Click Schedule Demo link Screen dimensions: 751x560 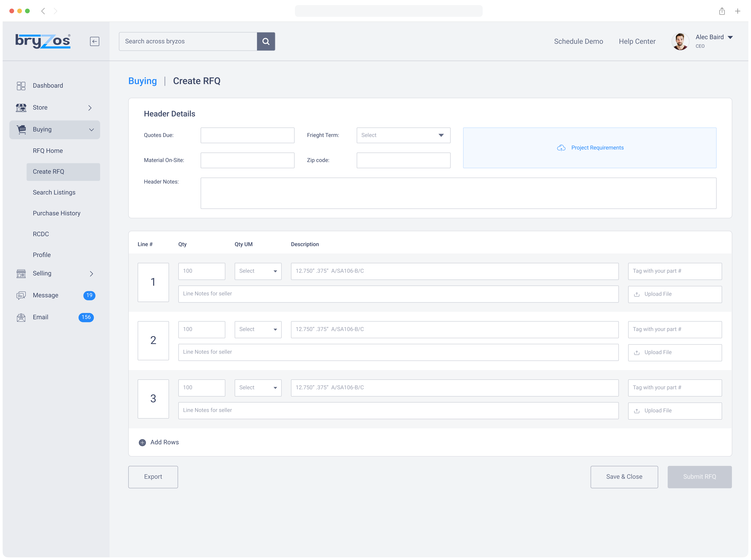579,41
